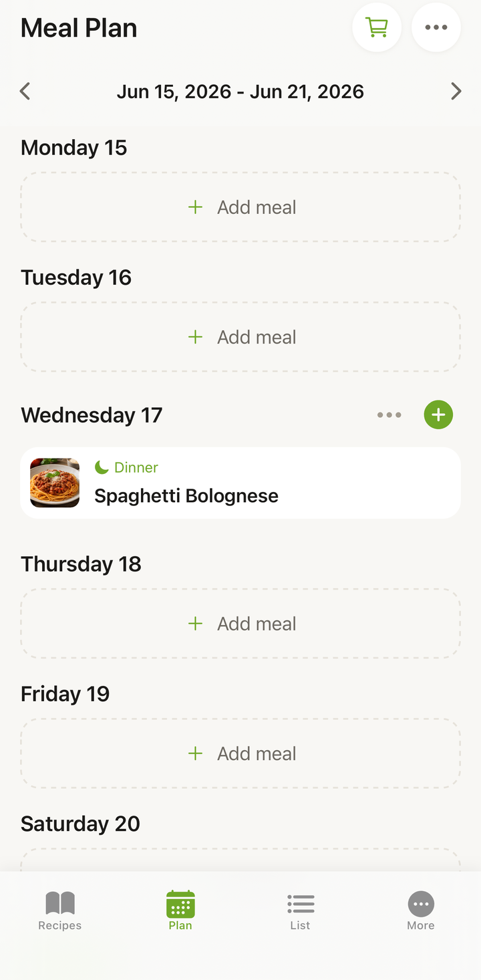481x980 pixels.
Task: Open the Spaghetti Bolognese thumbnail image
Action: 55,483
